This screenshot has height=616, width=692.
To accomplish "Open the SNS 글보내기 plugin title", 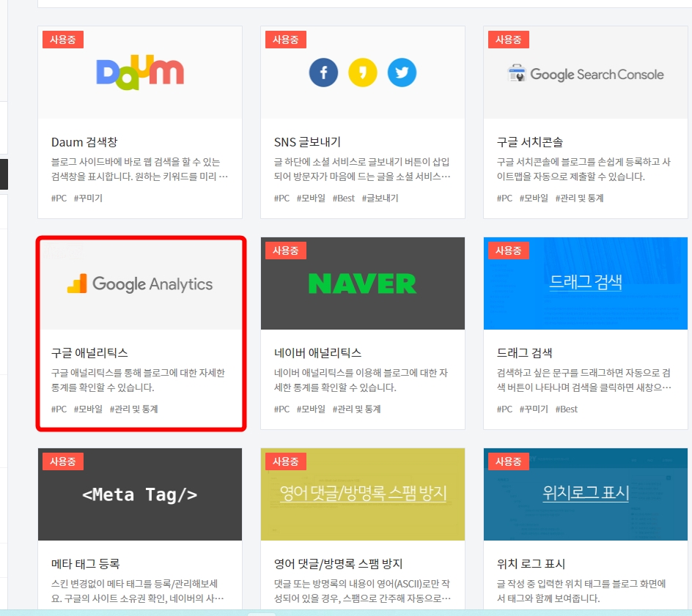I will [307, 142].
